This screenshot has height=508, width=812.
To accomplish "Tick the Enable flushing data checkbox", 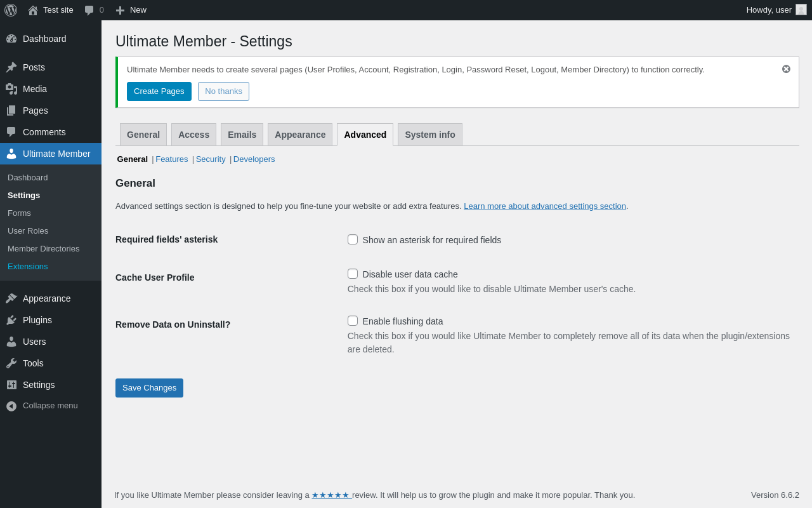I will 353,321.
